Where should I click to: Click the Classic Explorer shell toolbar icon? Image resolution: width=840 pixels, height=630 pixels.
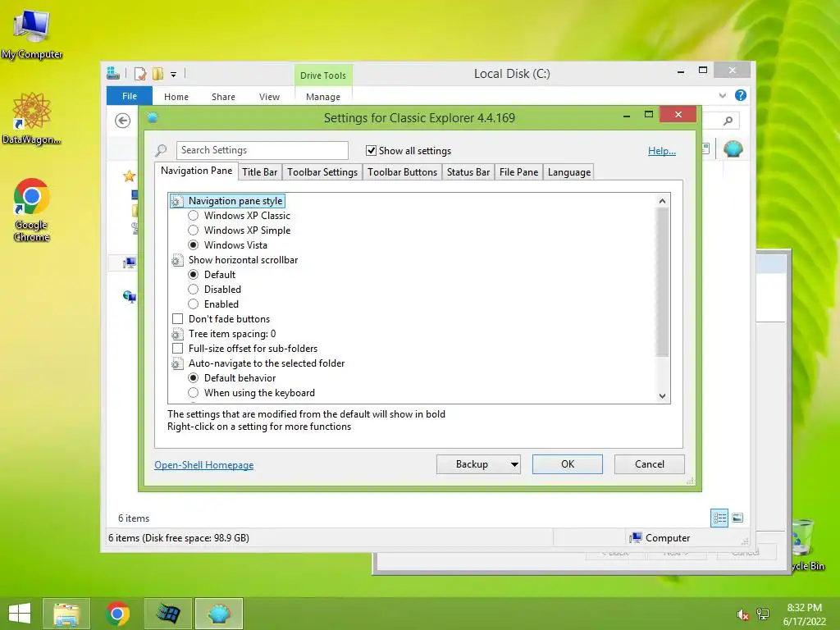pyautogui.click(x=733, y=148)
